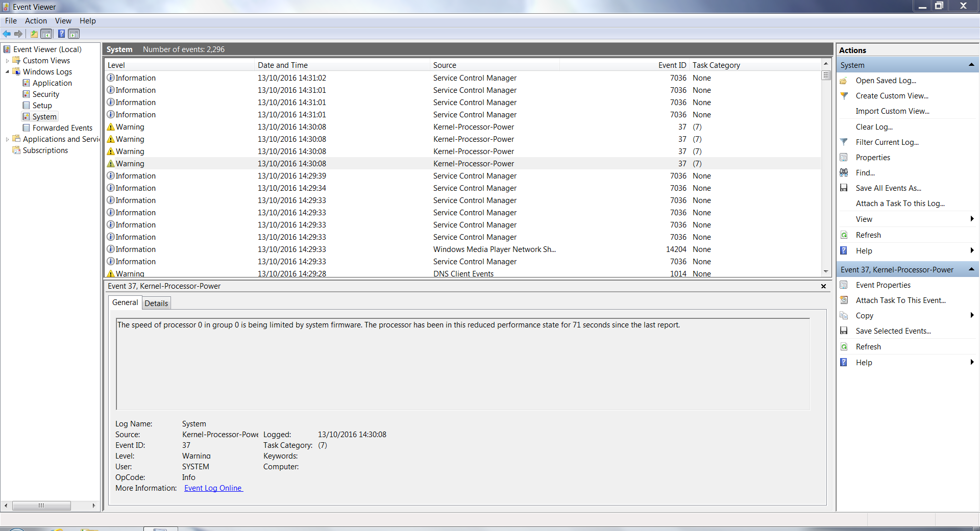Click Open Saved Log action
The height and width of the screenshot is (531, 980).
[886, 81]
